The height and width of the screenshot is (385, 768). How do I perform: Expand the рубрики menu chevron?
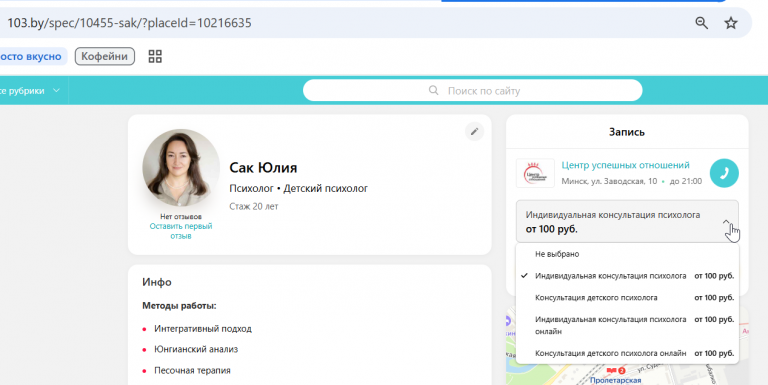click(x=56, y=91)
